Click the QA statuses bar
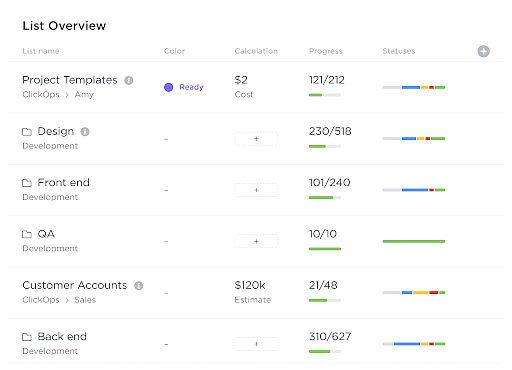 tap(414, 241)
